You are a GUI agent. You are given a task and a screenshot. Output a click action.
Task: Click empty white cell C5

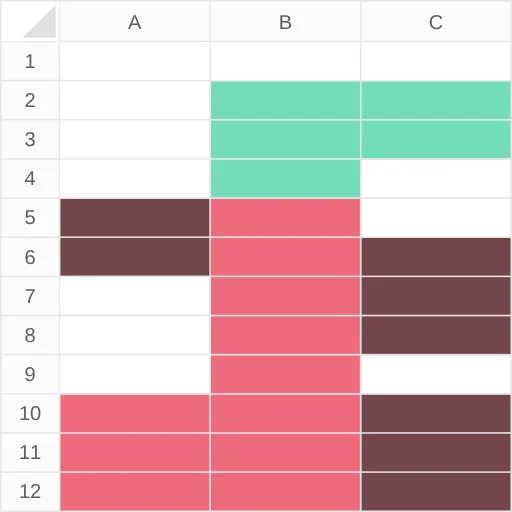(x=436, y=217)
